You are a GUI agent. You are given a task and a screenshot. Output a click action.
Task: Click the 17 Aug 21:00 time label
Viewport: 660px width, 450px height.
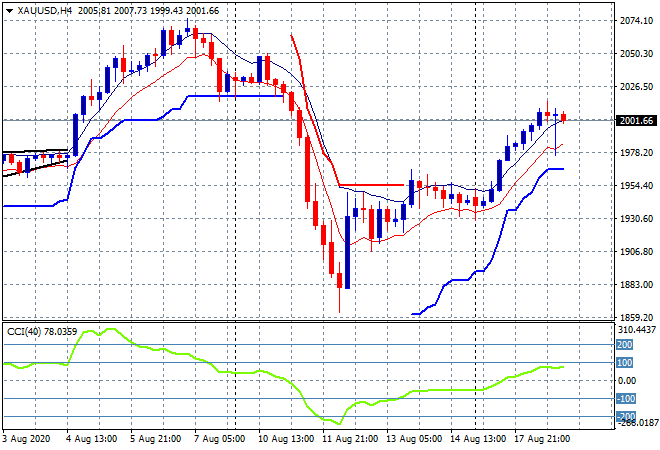click(543, 439)
